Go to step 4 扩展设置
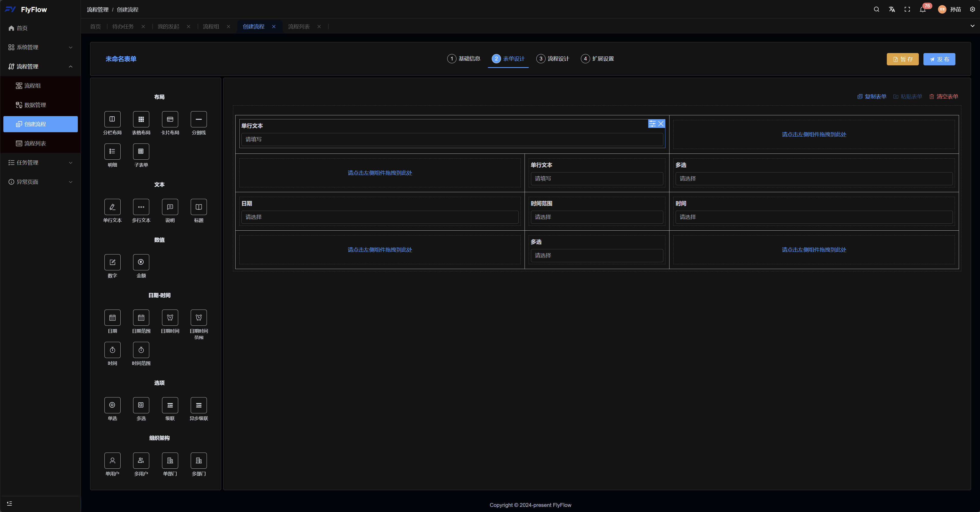980x512 pixels. (597, 59)
